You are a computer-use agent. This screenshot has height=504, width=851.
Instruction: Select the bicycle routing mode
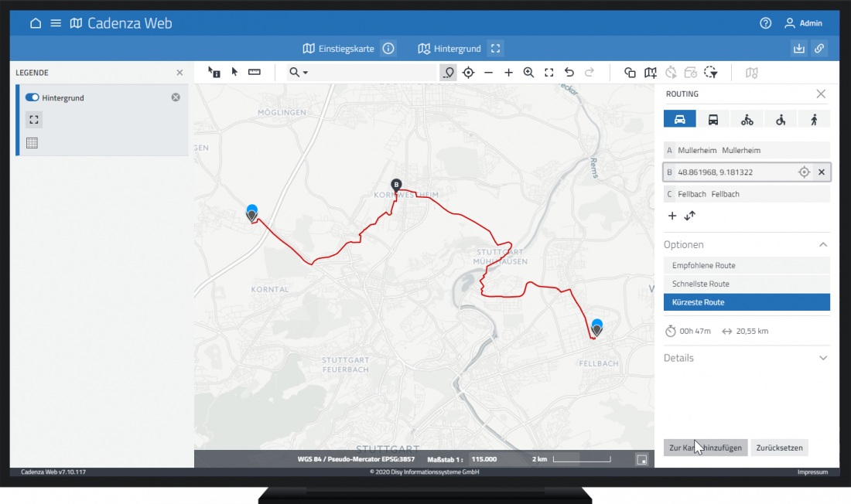point(747,118)
